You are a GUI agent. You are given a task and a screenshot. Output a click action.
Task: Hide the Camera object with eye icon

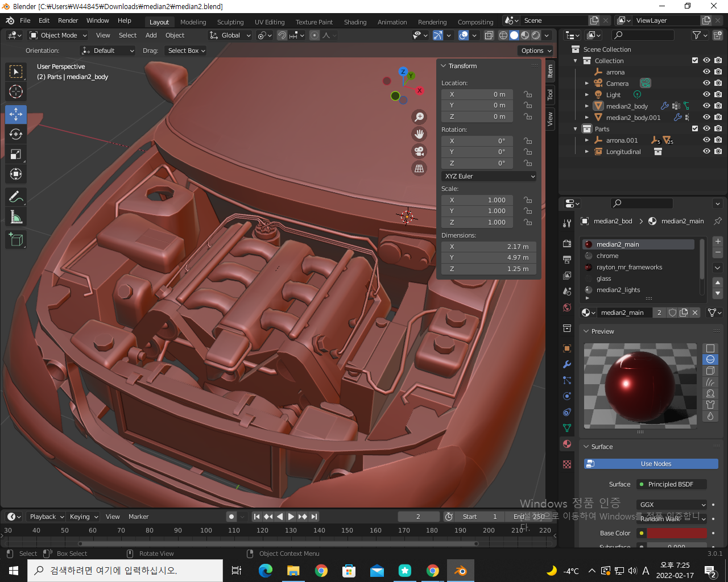[706, 84]
